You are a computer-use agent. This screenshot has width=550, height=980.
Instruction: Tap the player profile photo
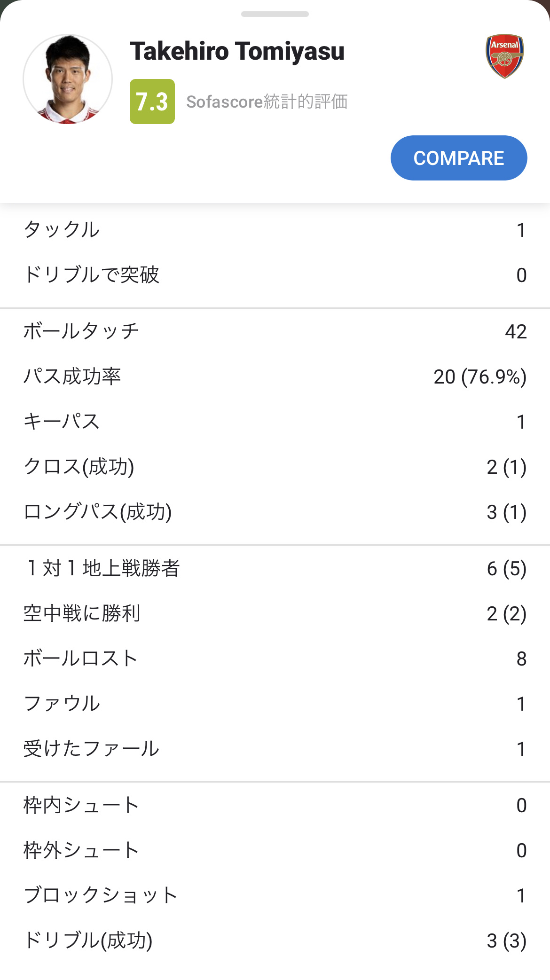[x=68, y=79]
